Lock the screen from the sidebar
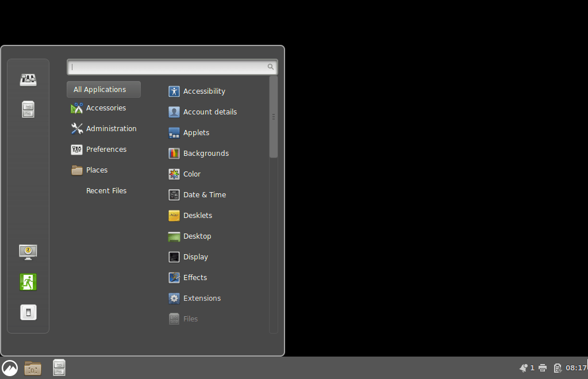The height and width of the screenshot is (379, 588). tap(28, 252)
